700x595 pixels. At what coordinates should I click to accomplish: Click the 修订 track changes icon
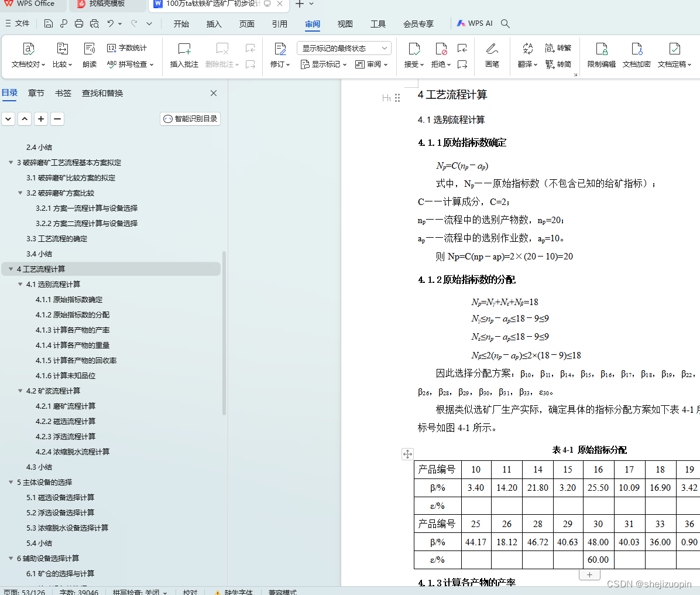tap(280, 56)
